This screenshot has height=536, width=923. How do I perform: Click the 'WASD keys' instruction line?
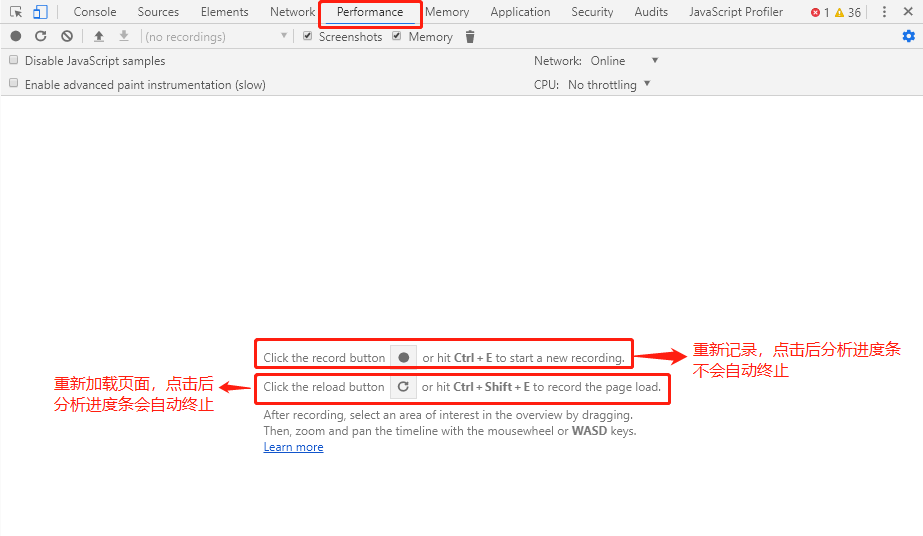point(450,431)
